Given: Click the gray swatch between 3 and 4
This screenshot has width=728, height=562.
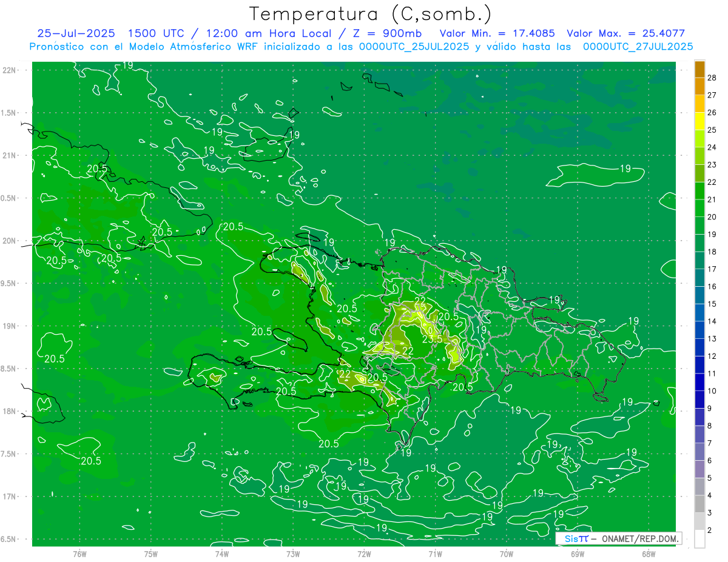Looking at the screenshot, I should (699, 504).
